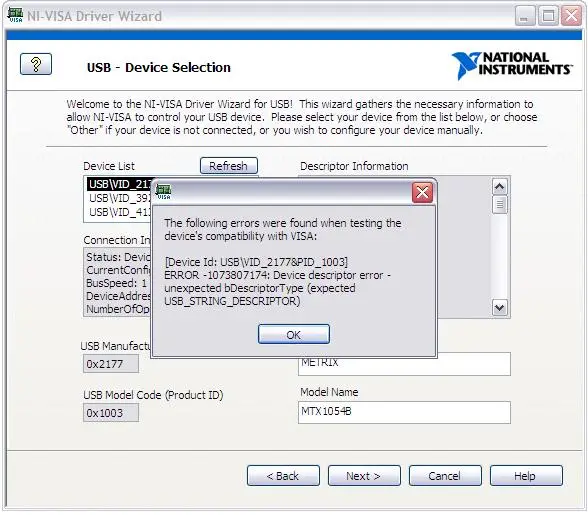Click OK in the error dialog

pos(294,334)
